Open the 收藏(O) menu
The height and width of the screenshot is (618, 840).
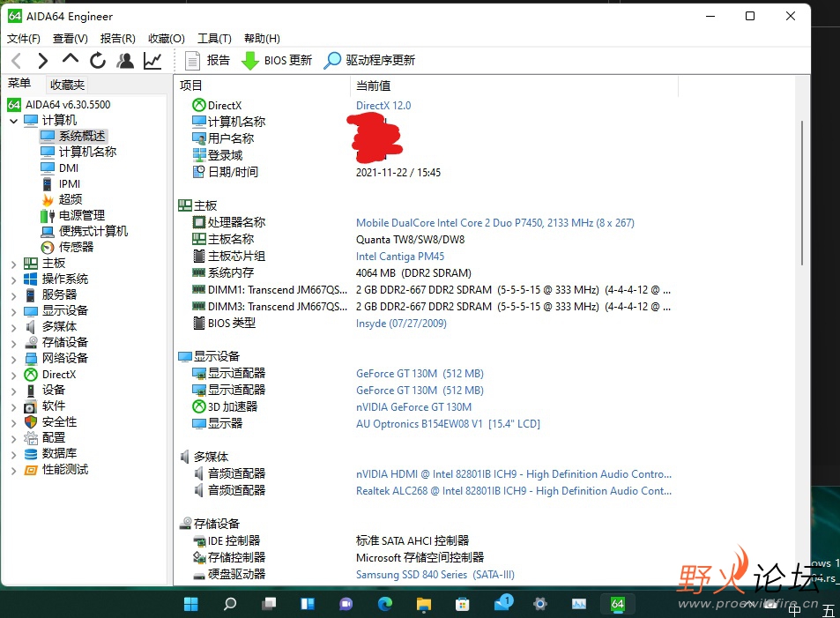point(166,39)
